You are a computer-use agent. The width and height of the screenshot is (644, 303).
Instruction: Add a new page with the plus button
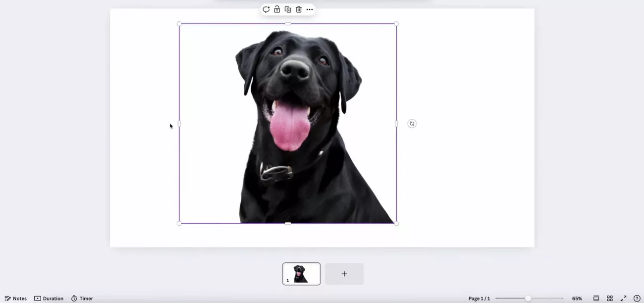[344, 274]
